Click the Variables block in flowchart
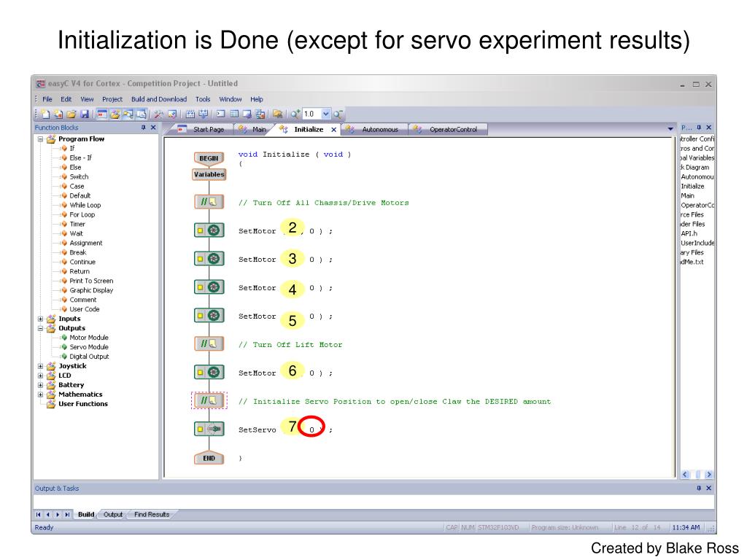The width and height of the screenshot is (747, 560). [x=209, y=174]
